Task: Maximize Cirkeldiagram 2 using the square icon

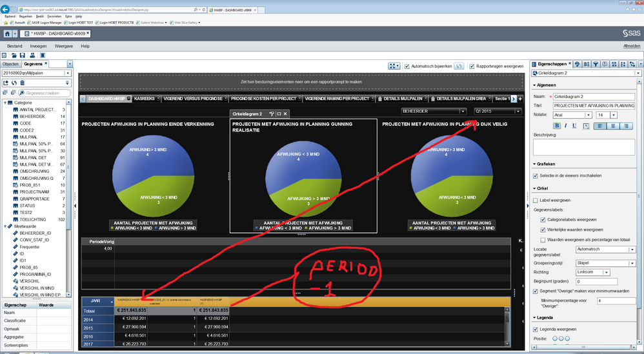Action: point(279,113)
